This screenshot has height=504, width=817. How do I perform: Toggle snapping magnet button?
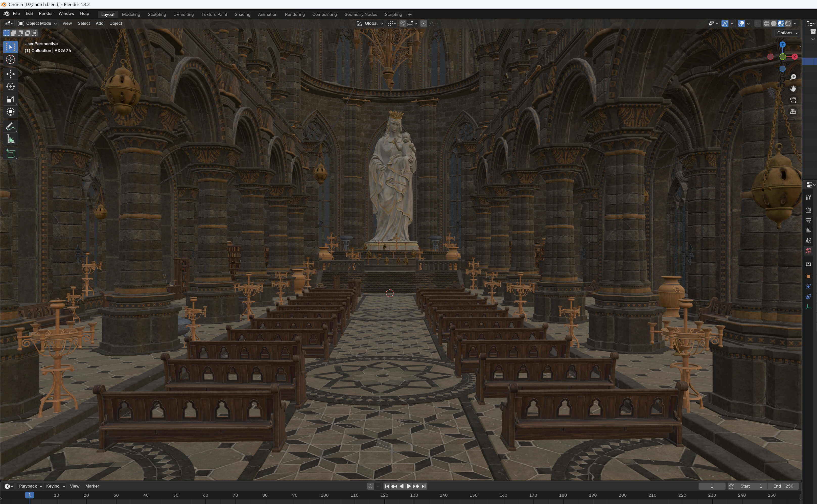pos(403,23)
